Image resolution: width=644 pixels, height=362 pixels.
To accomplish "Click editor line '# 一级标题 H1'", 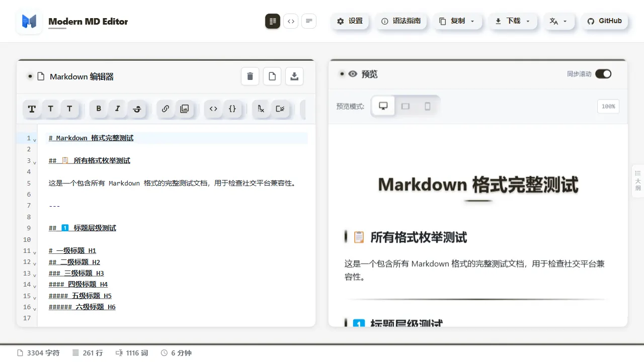I will tap(72, 250).
